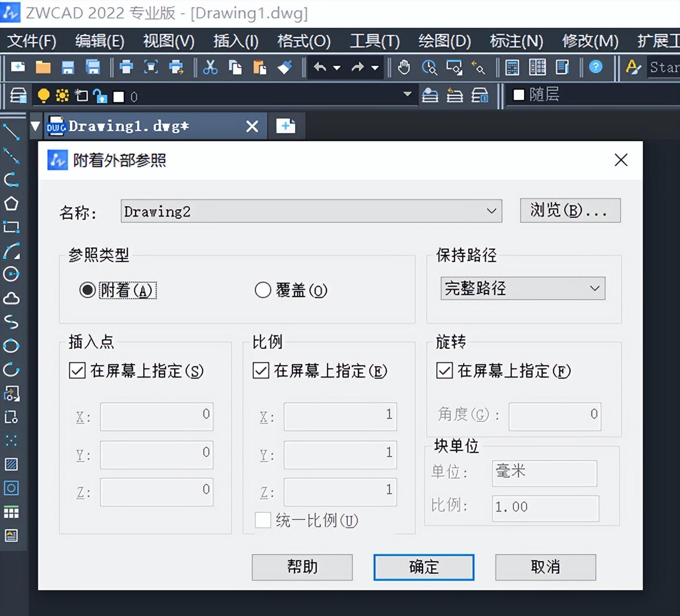Click the 取消 button
This screenshot has width=680, height=616.
coord(545,567)
